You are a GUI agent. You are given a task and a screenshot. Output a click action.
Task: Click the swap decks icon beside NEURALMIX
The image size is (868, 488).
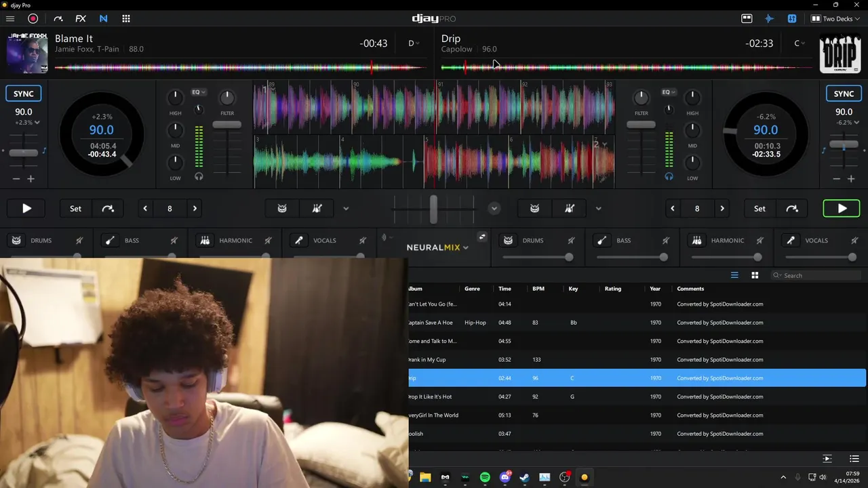(x=482, y=237)
